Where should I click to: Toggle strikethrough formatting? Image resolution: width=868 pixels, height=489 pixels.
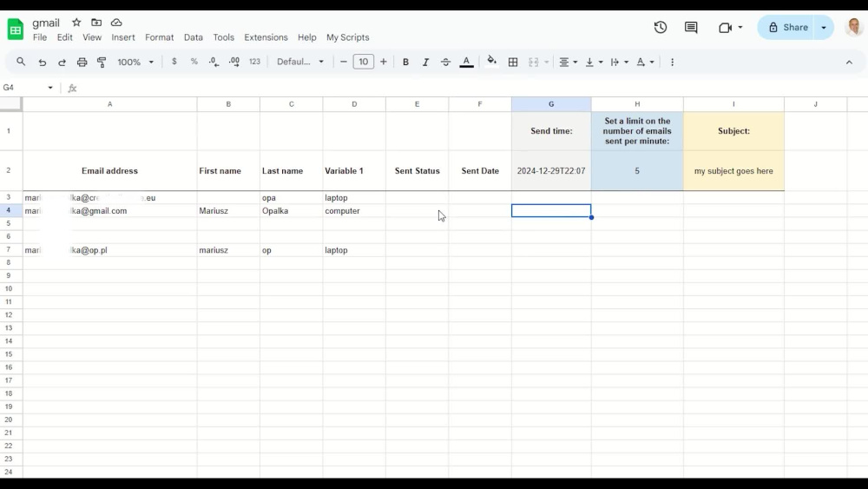(445, 62)
